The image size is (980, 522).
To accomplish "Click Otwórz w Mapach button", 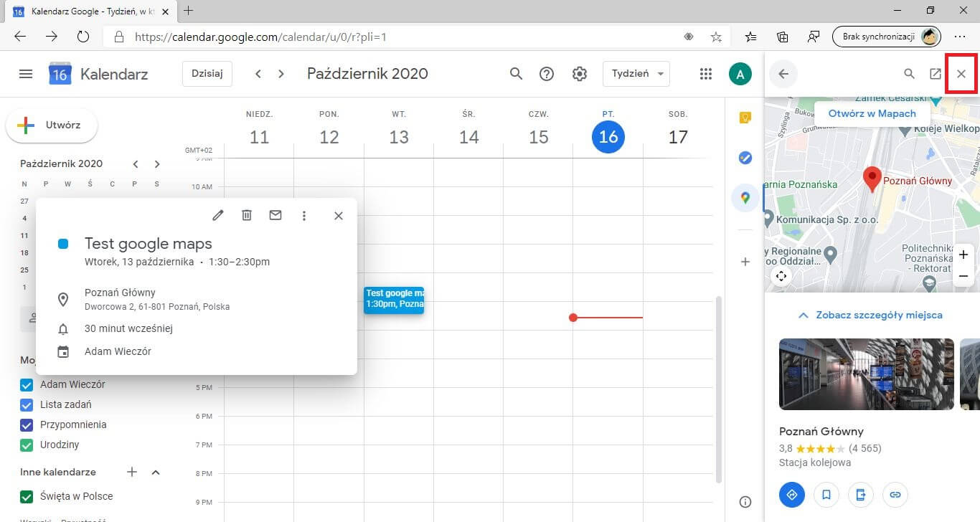I will [x=872, y=113].
